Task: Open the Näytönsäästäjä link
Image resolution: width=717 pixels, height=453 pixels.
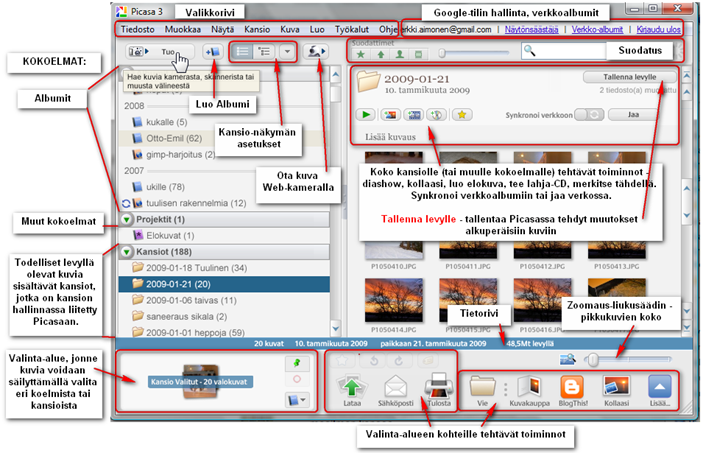Action: point(531,30)
